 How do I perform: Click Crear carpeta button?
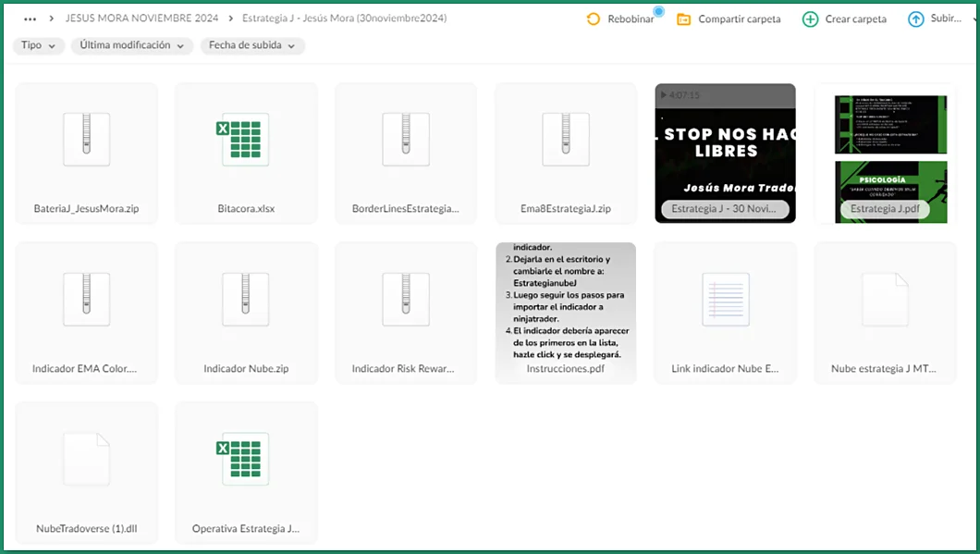[844, 19]
